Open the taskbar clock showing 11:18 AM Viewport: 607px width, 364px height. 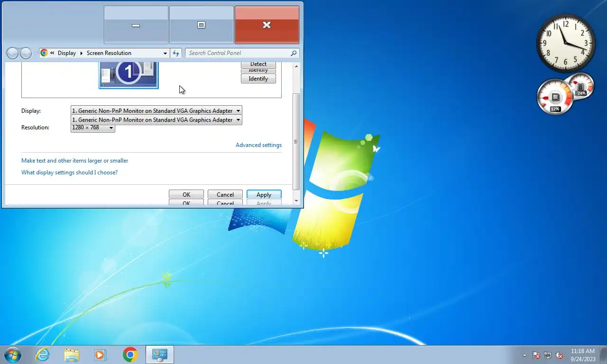583,355
